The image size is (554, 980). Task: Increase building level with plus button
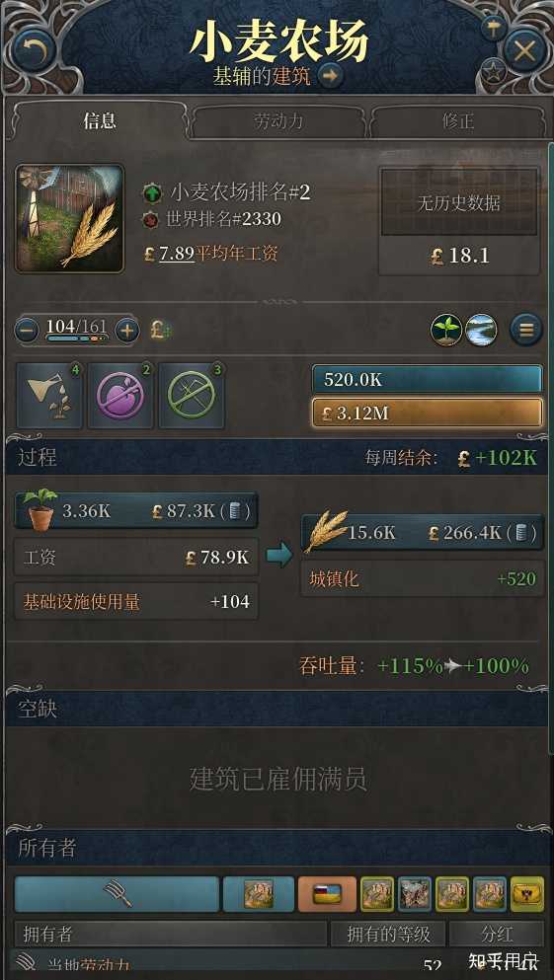tap(127, 330)
